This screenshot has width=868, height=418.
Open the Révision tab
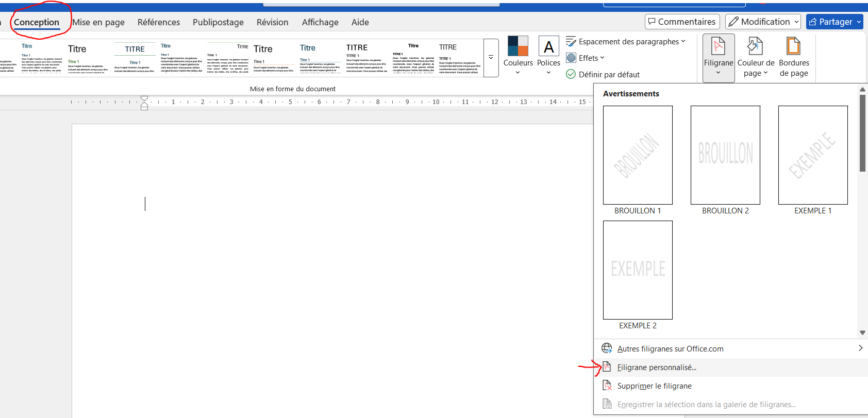click(273, 22)
